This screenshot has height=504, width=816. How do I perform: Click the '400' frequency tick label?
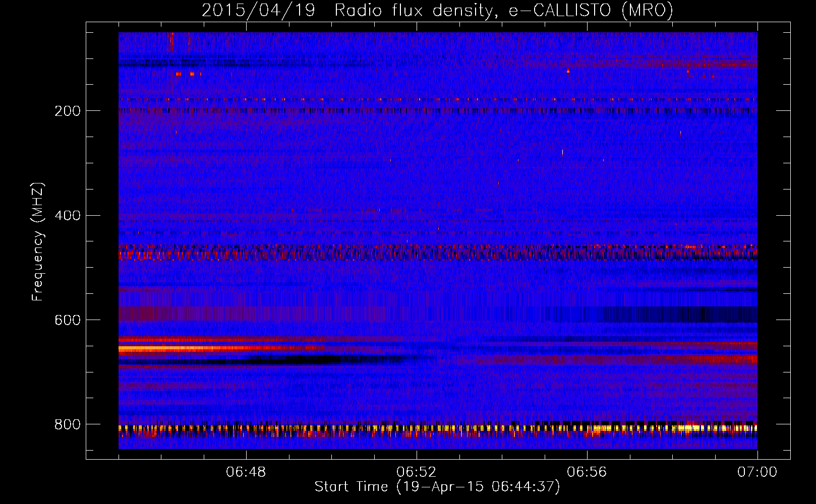[x=68, y=216]
